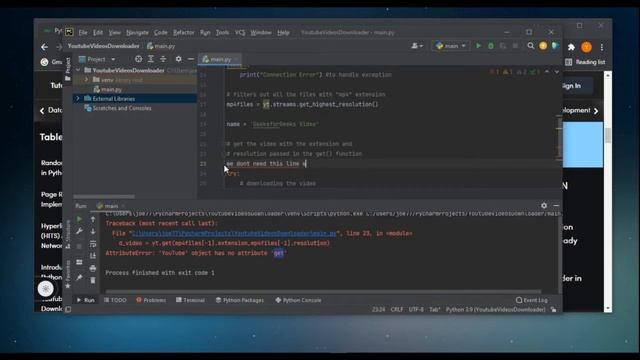Clear console output with trash icon

93,280
